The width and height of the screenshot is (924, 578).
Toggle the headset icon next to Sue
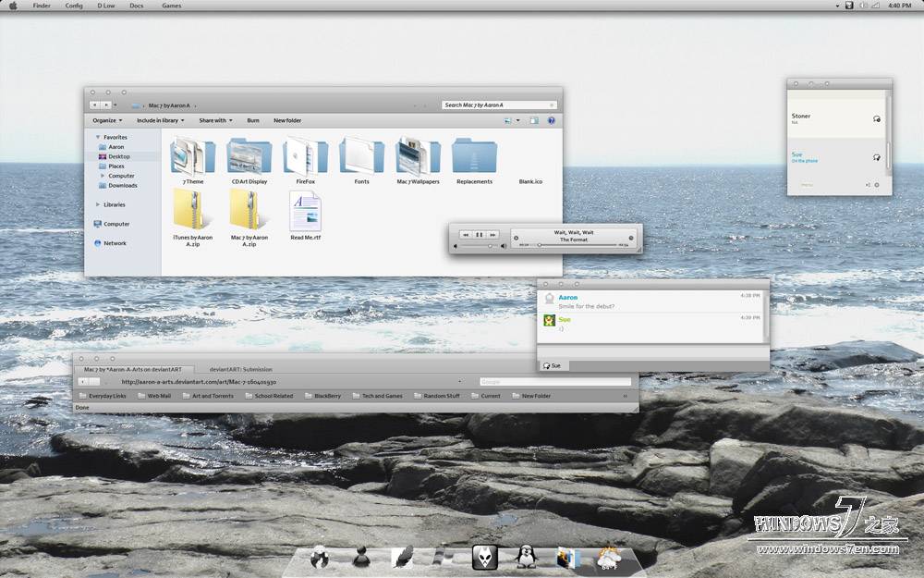pos(874,157)
